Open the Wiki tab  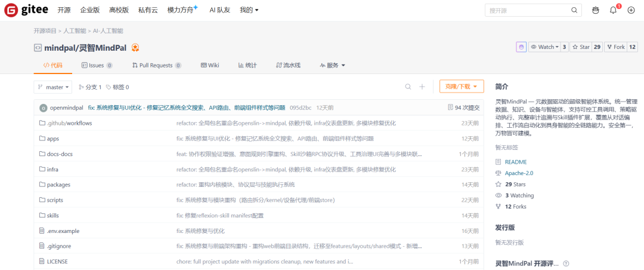(210, 65)
